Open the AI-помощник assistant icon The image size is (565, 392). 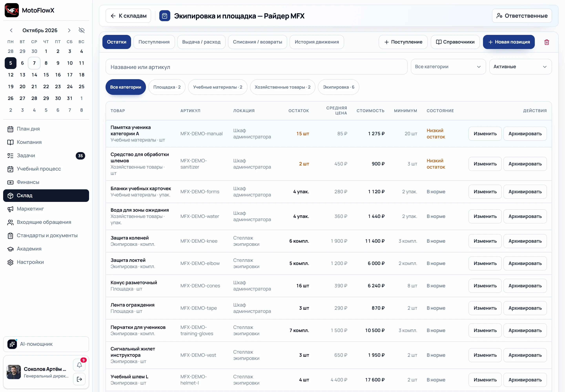(x=12, y=344)
